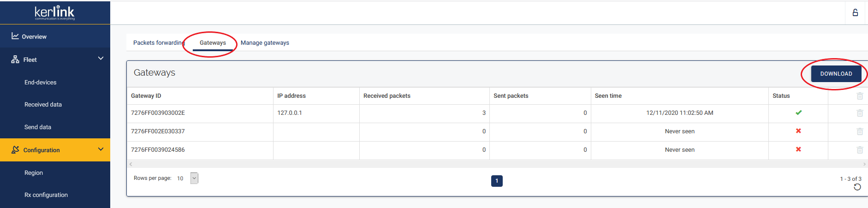Switch to the Packets forwarding tab
868x208 pixels.
(158, 43)
